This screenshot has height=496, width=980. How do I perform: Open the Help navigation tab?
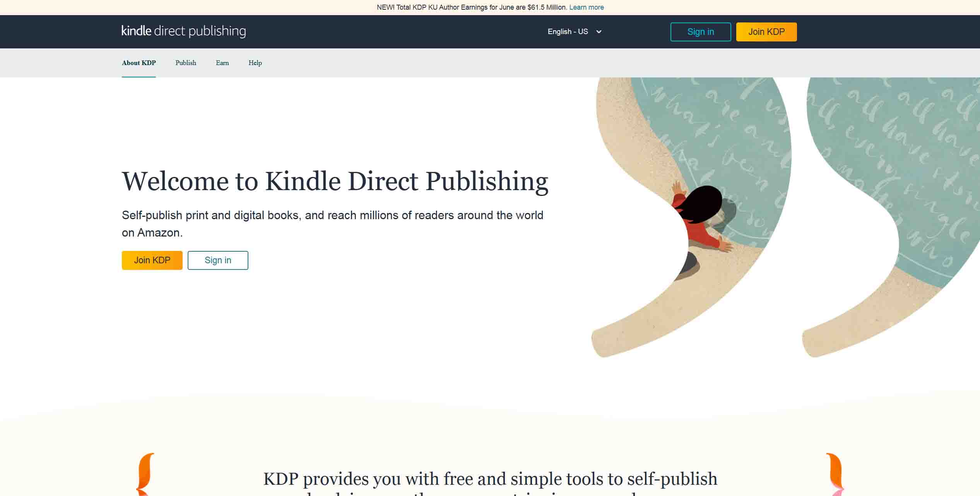pos(255,63)
